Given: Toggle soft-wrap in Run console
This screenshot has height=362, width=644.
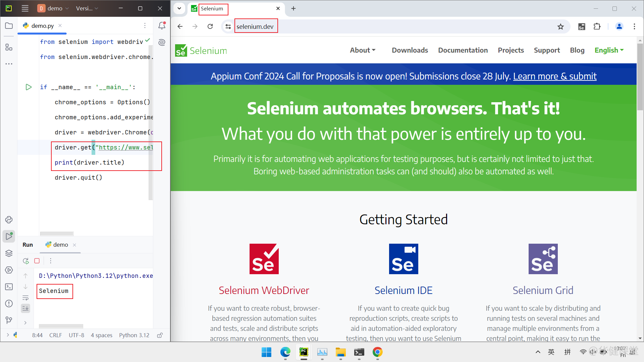Looking at the screenshot, I should 25,298.
